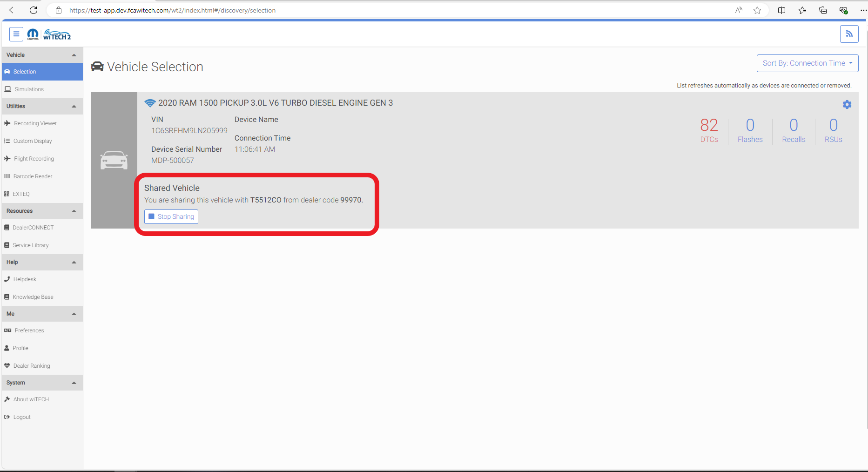Click the connection time 11:06:41 AM
Image resolution: width=868 pixels, height=472 pixels.
coord(255,149)
